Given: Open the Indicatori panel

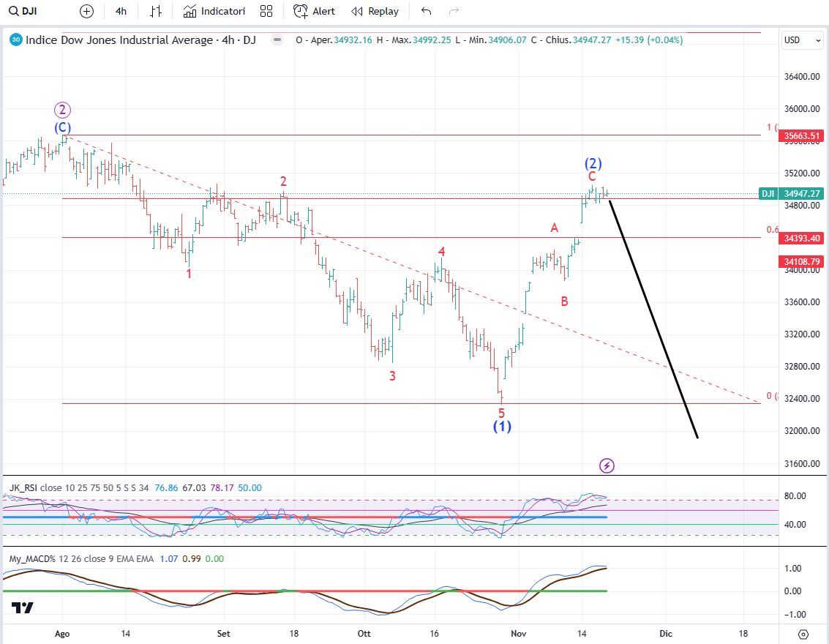Looking at the screenshot, I should 214,11.
